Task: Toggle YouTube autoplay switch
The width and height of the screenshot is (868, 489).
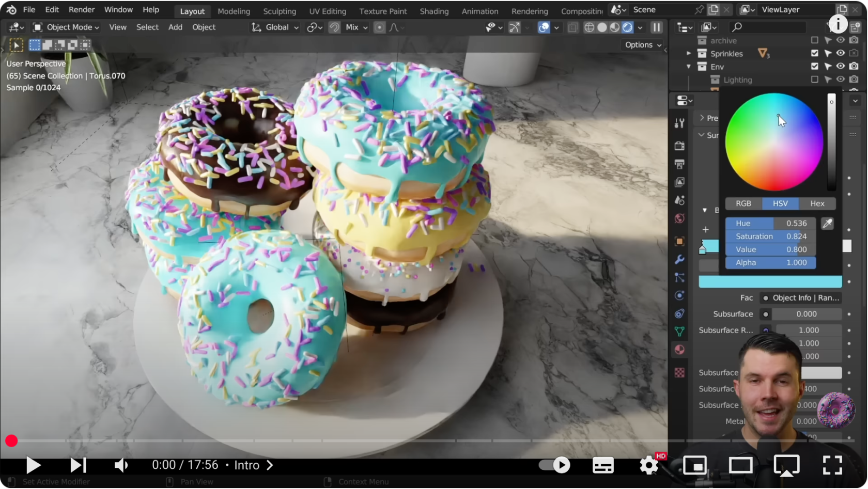Action: (554, 465)
